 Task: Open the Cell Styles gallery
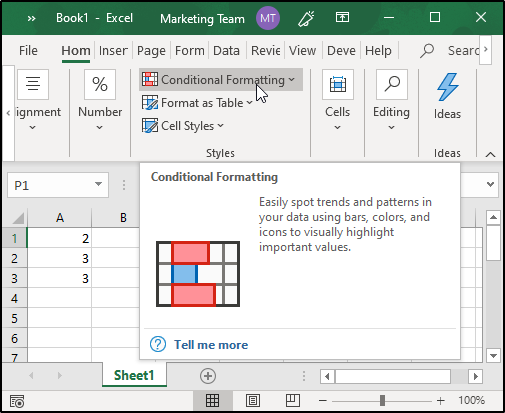pyautogui.click(x=183, y=126)
